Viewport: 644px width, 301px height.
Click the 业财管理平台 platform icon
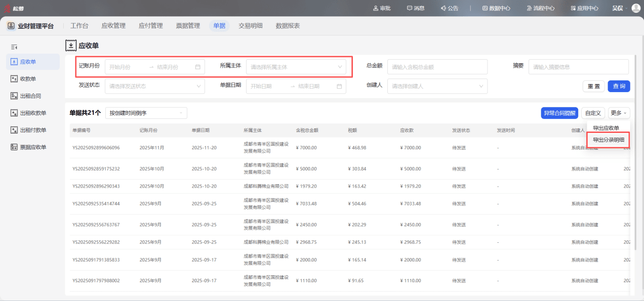(x=11, y=26)
